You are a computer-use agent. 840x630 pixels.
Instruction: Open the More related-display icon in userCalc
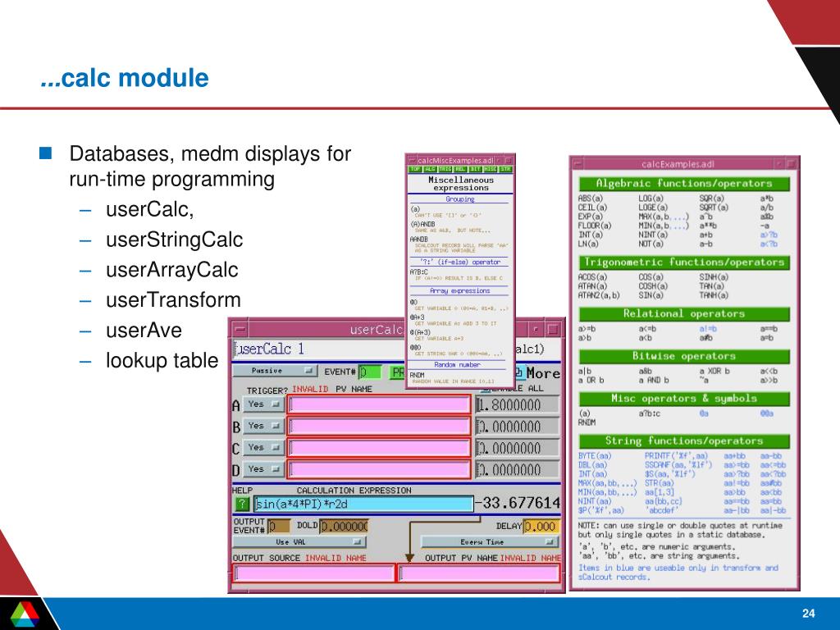(x=519, y=372)
